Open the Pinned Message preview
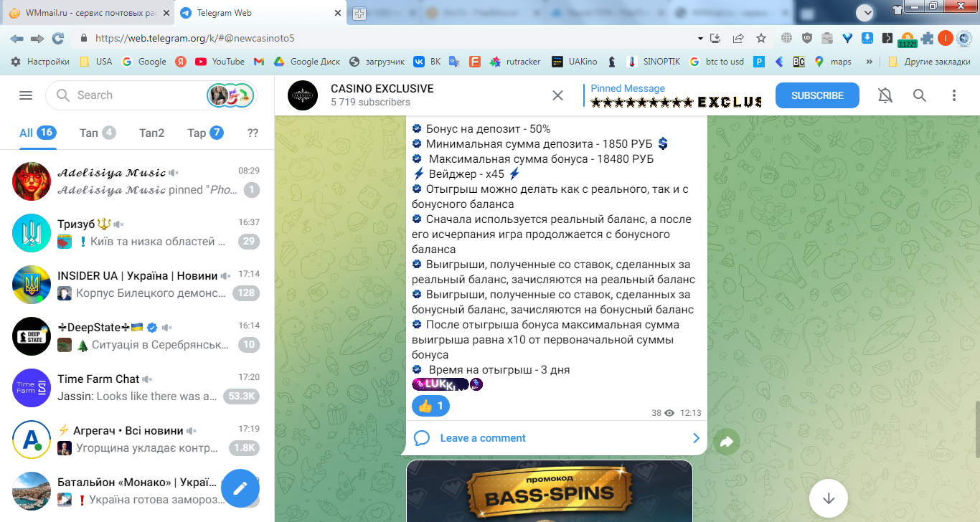The height and width of the screenshot is (522, 980). [674, 95]
